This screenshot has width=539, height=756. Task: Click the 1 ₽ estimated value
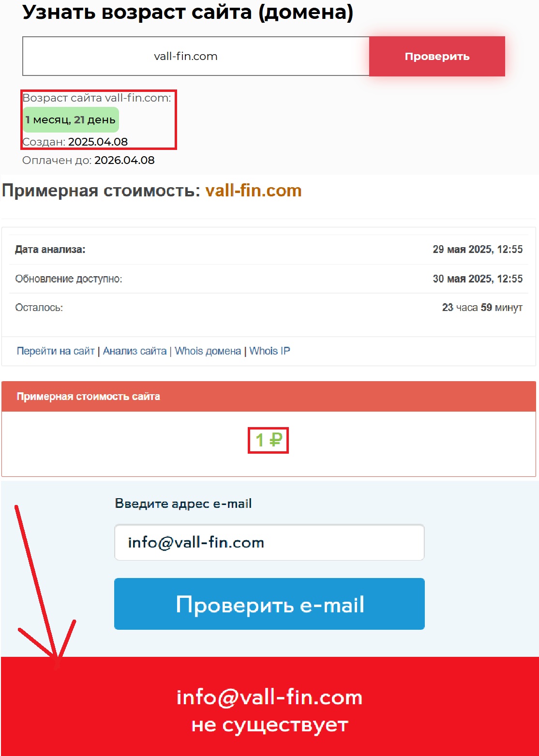[x=269, y=440]
